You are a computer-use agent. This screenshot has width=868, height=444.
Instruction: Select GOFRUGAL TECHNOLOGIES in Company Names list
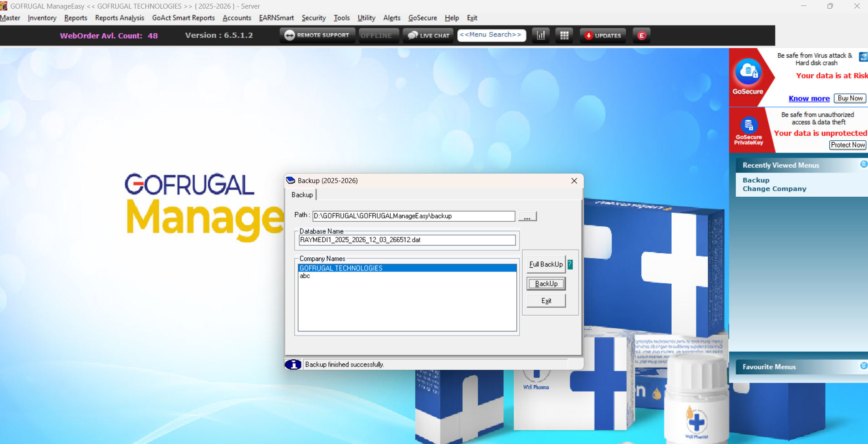pyautogui.click(x=407, y=268)
